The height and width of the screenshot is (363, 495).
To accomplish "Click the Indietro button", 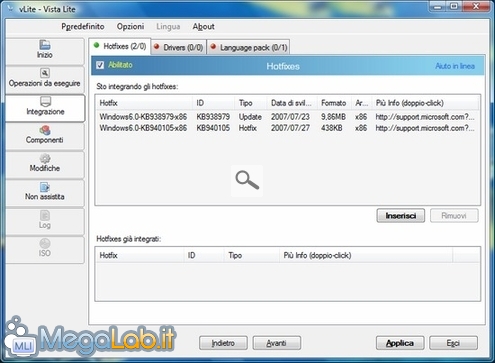I will tap(223, 343).
